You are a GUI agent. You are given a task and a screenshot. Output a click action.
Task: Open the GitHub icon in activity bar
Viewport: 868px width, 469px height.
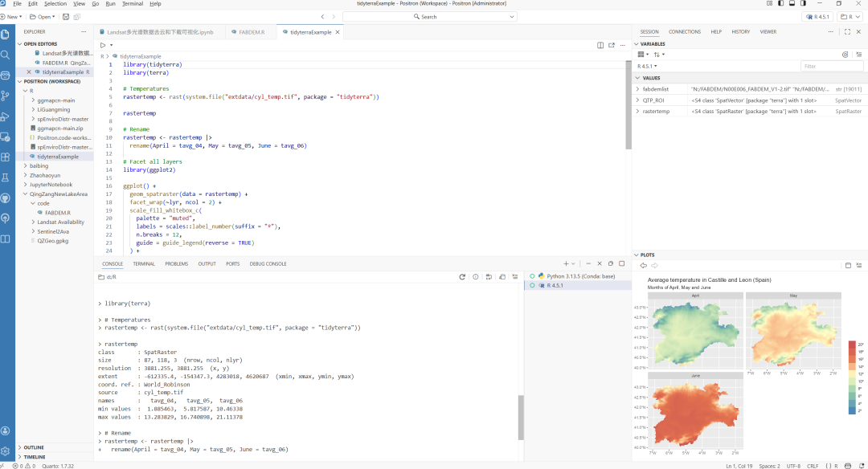(6, 198)
